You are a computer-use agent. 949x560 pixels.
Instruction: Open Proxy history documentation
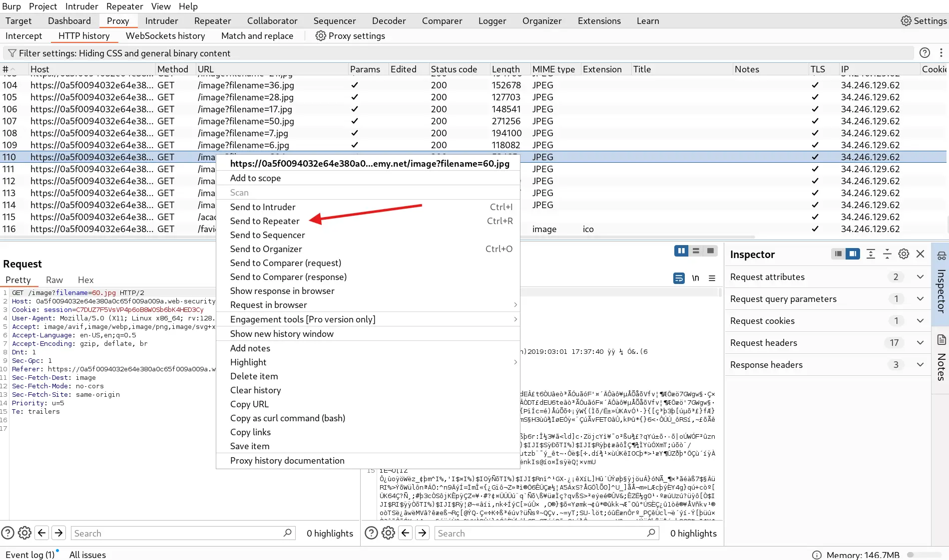[368, 461]
